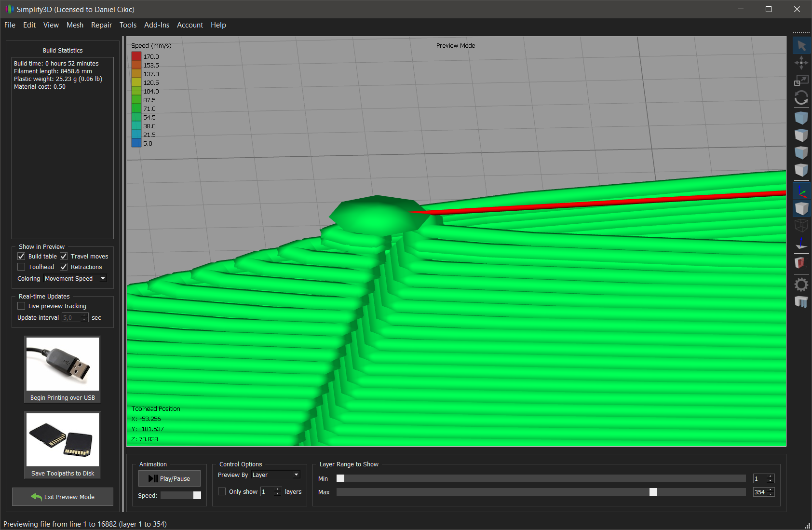Viewport: 812px width, 530px height.
Task: Maximize the Simplify3D window
Action: [x=769, y=9]
